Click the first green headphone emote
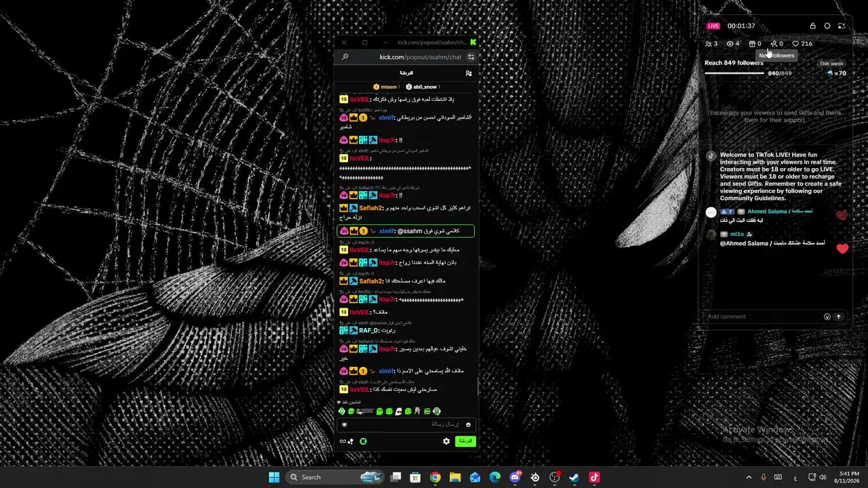The height and width of the screenshot is (488, 868). point(342,411)
